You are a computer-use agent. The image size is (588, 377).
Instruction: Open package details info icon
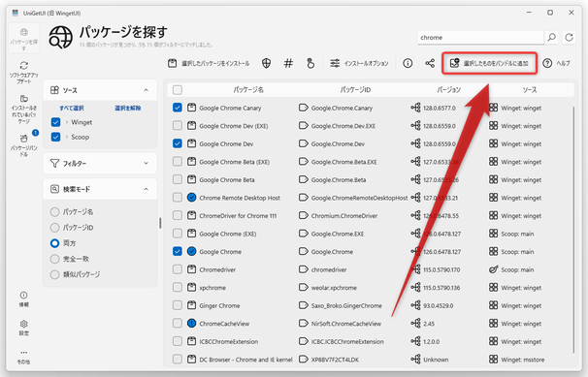pyautogui.click(x=408, y=63)
